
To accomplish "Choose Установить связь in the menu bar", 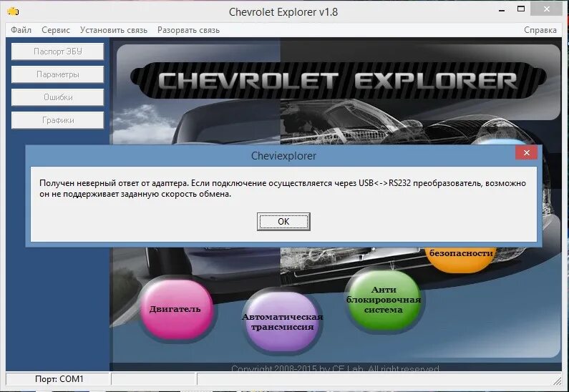I will [x=114, y=30].
